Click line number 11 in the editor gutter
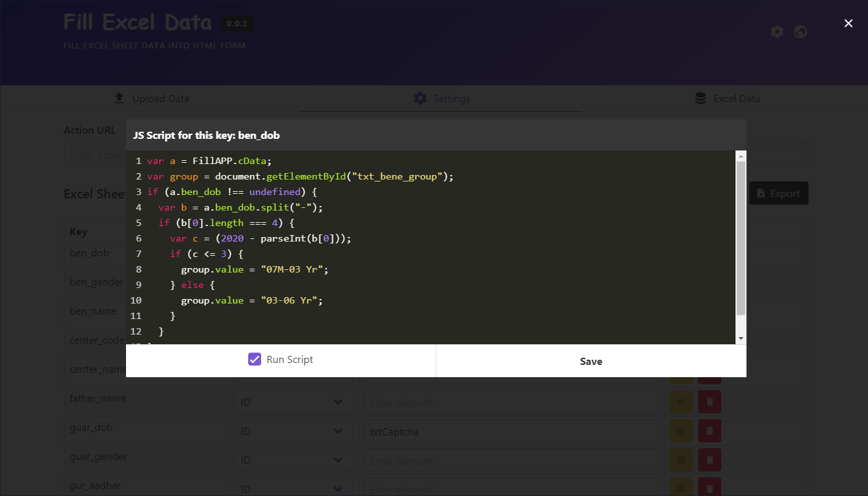 (x=136, y=316)
